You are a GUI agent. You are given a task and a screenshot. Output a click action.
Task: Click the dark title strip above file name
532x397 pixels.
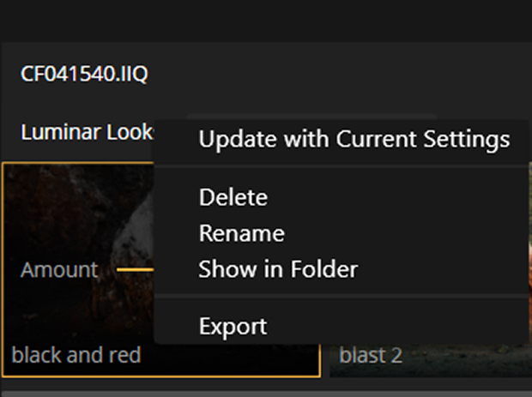[x=266, y=21]
